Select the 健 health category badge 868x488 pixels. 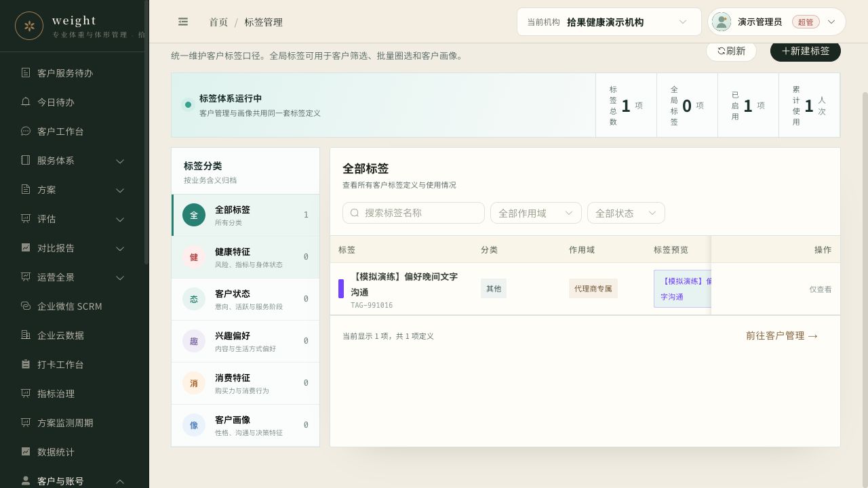194,257
